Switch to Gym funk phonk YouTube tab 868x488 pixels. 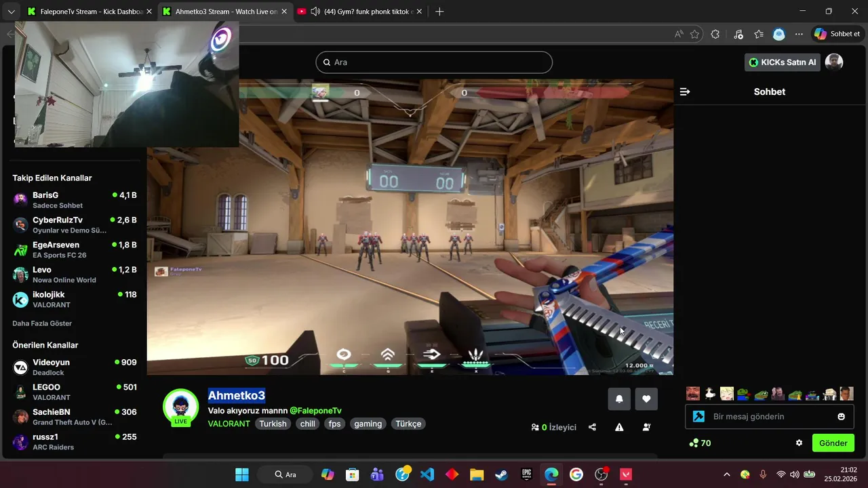pyautogui.click(x=361, y=12)
